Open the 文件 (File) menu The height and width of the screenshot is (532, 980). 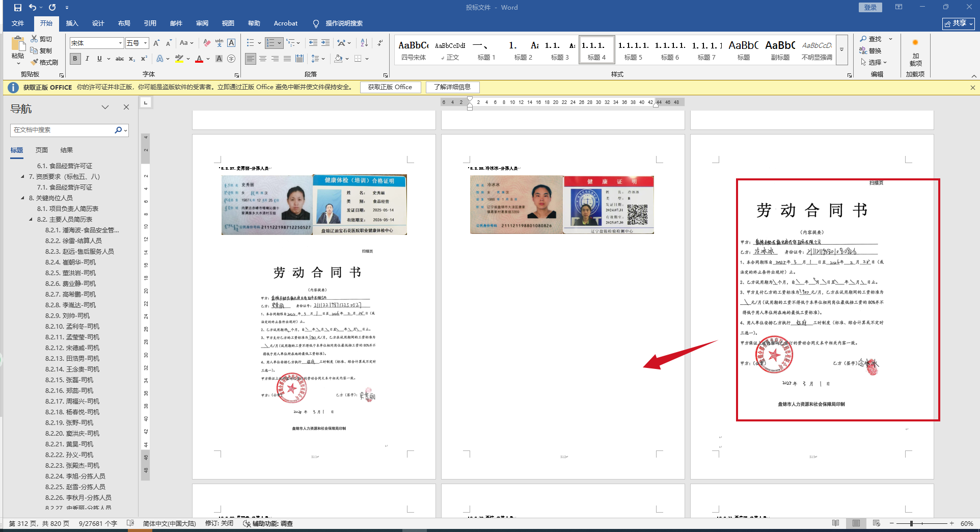(x=18, y=23)
